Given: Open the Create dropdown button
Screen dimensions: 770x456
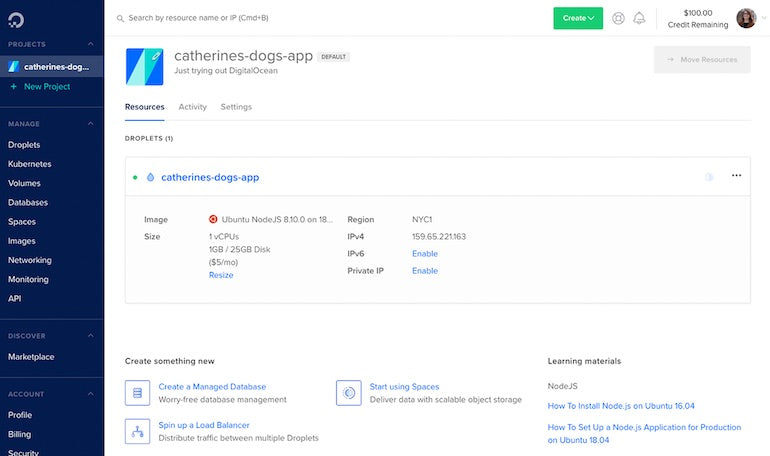Looking at the screenshot, I should point(578,18).
